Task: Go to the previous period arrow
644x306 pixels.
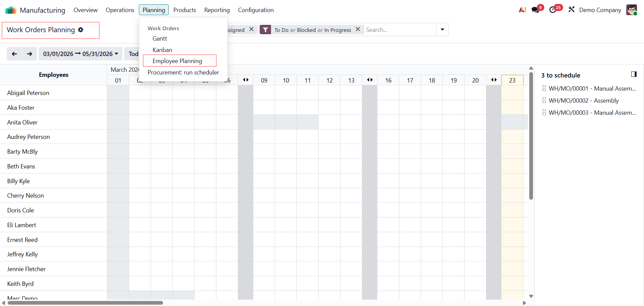Action: tap(14, 54)
